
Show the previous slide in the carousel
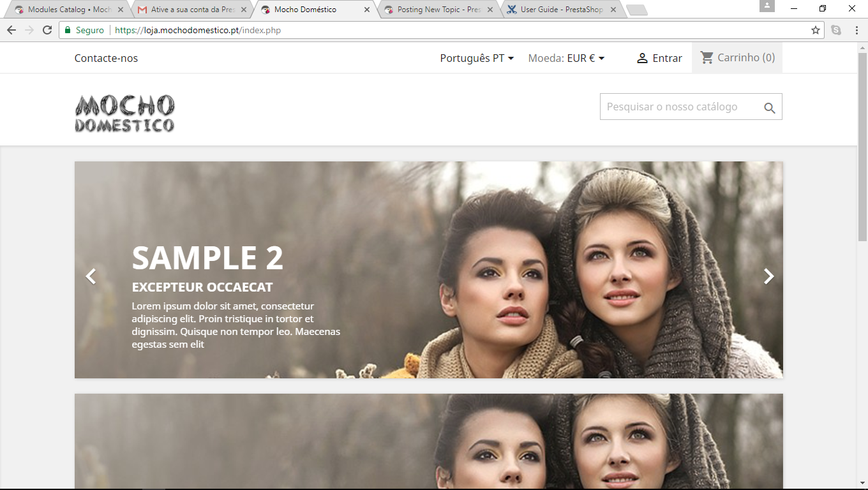[x=91, y=276]
